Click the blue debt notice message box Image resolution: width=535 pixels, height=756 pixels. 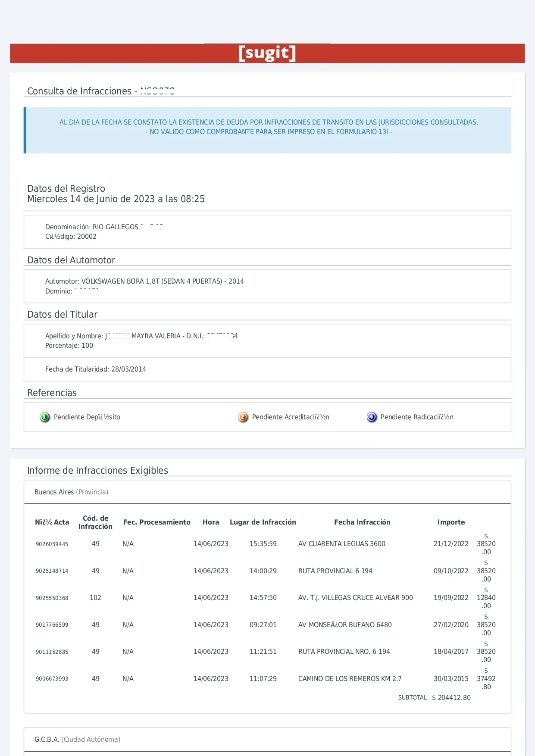(267, 130)
